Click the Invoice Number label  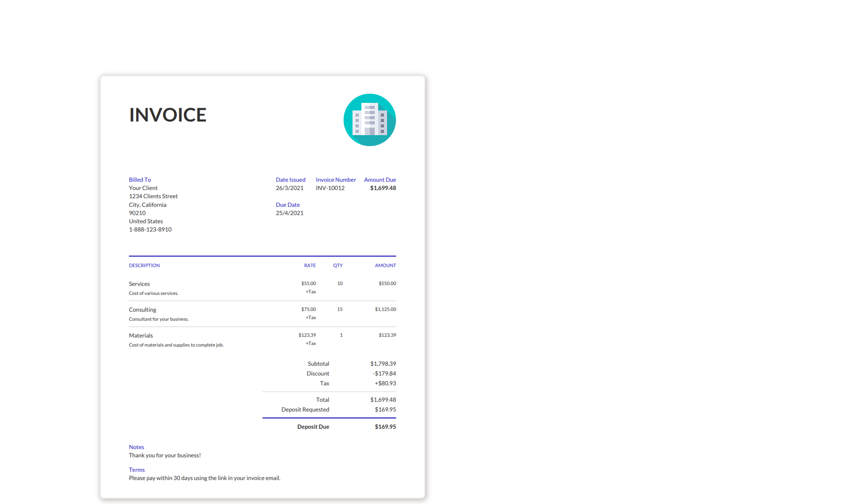coord(336,180)
